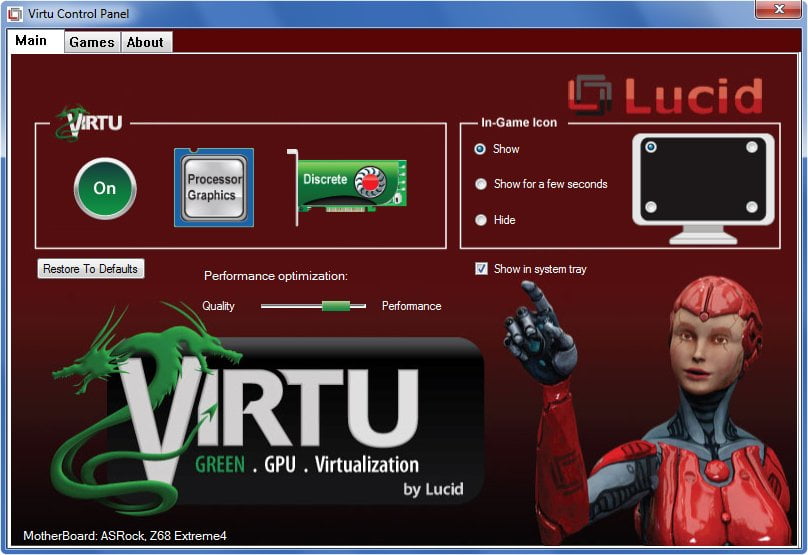Toggle the green Virtu On button
This screenshot has height=555, width=808.
point(105,188)
